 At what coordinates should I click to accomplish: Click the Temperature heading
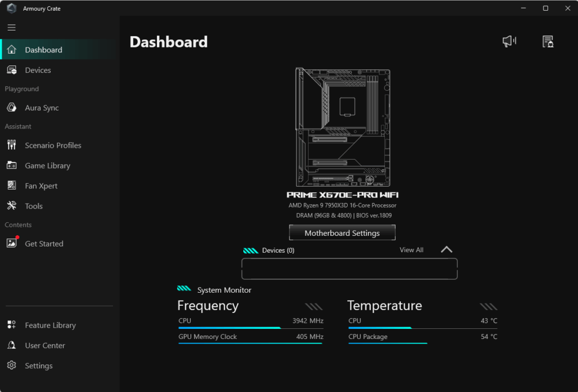384,305
